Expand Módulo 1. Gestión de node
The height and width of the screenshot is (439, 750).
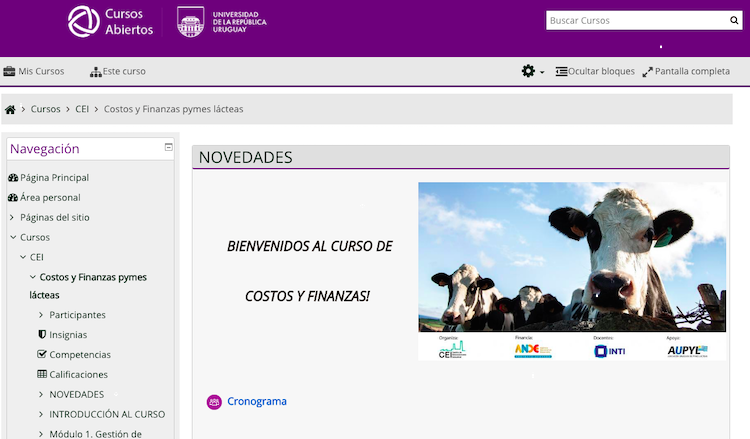click(x=41, y=434)
